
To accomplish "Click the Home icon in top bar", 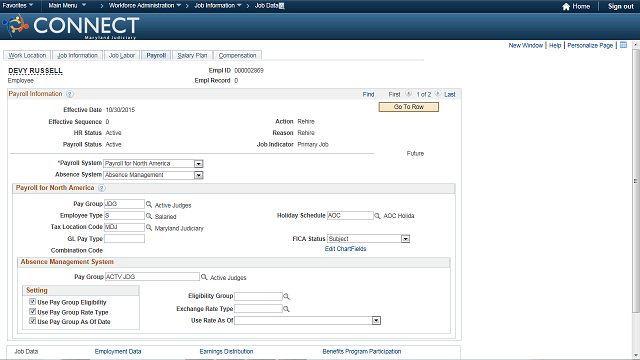I will point(566,6).
